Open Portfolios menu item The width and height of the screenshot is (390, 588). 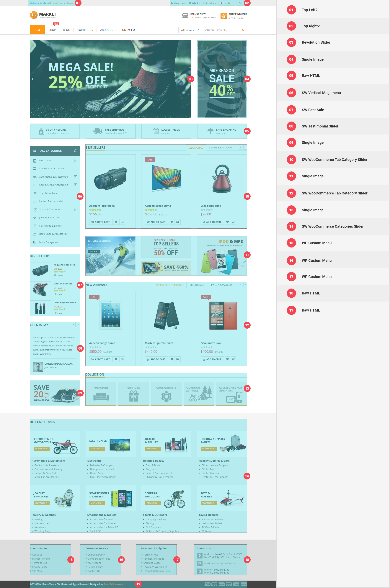tap(85, 30)
